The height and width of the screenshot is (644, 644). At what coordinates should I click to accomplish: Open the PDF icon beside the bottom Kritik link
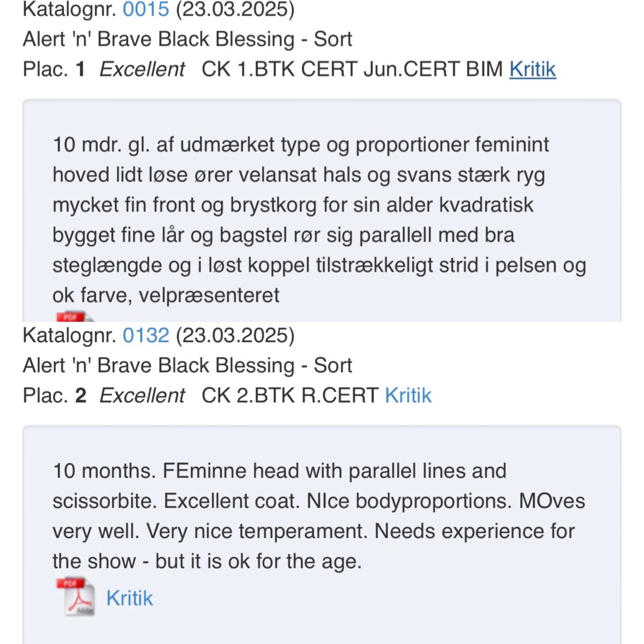pyautogui.click(x=76, y=597)
